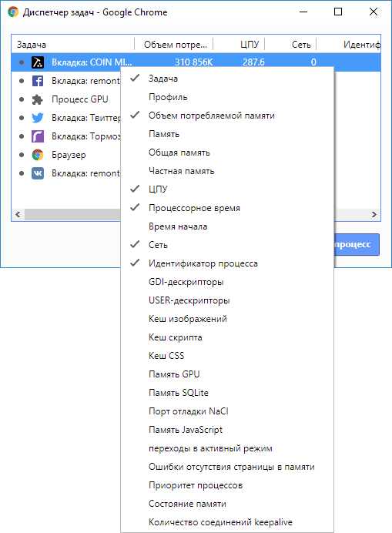Image resolution: width=392 pixels, height=533 pixels.
Task: Click the horizontal scrollbar thumb in the task list
Action: pyautogui.click(x=72, y=214)
